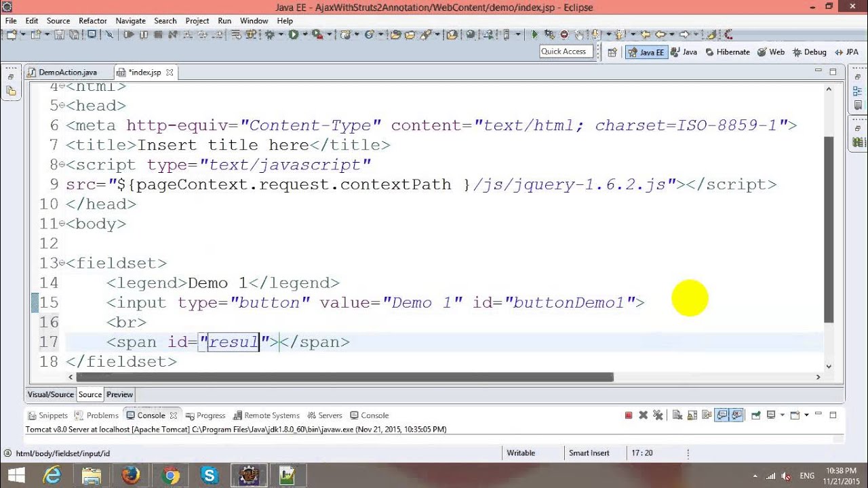Image resolution: width=868 pixels, height=488 pixels.
Task: Switch to the DemoAction.java editor tab
Action: coord(68,73)
